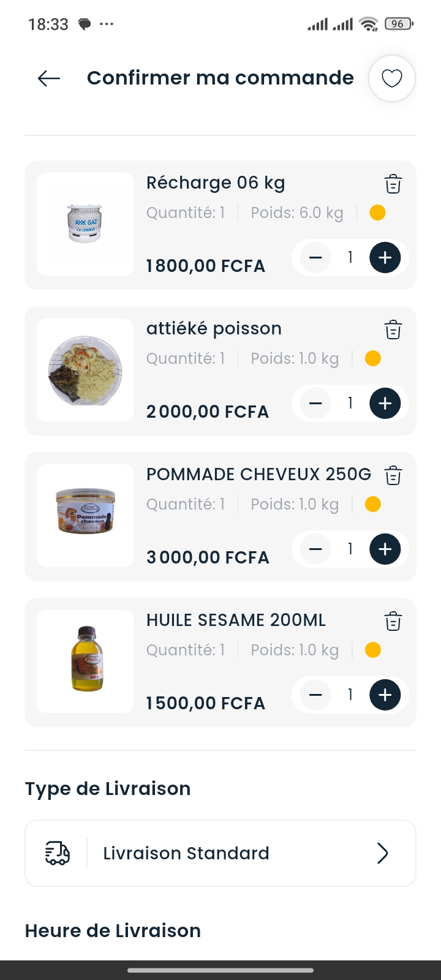
Task: Expand Livraison Standard chevron arrow
Action: point(383,853)
